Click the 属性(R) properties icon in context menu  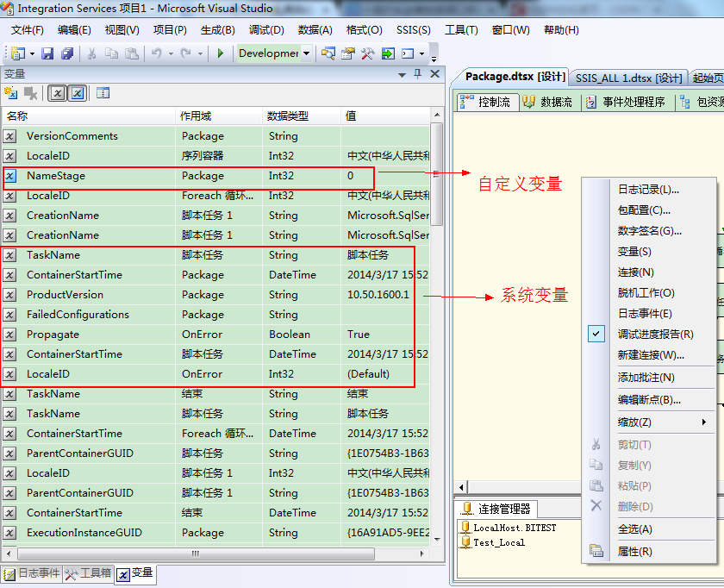596,551
